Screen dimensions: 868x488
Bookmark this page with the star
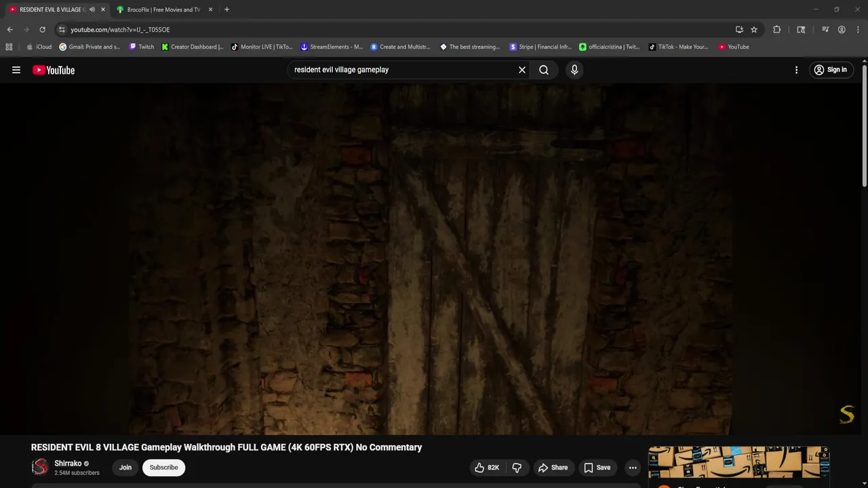[x=754, y=30]
